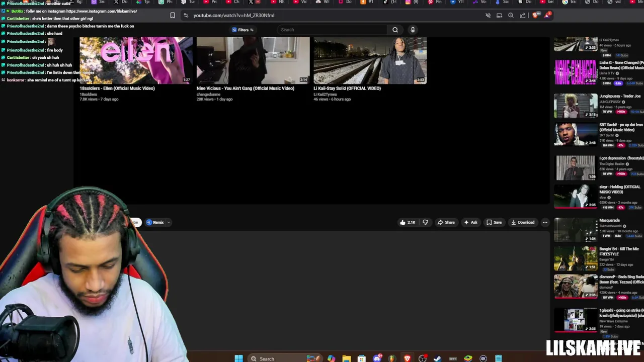Viewport: 644px width, 362px height.
Task: Click title 'Li Kali-Stay Solid (OFFICIAL VIDEO)'
Action: click(347, 88)
